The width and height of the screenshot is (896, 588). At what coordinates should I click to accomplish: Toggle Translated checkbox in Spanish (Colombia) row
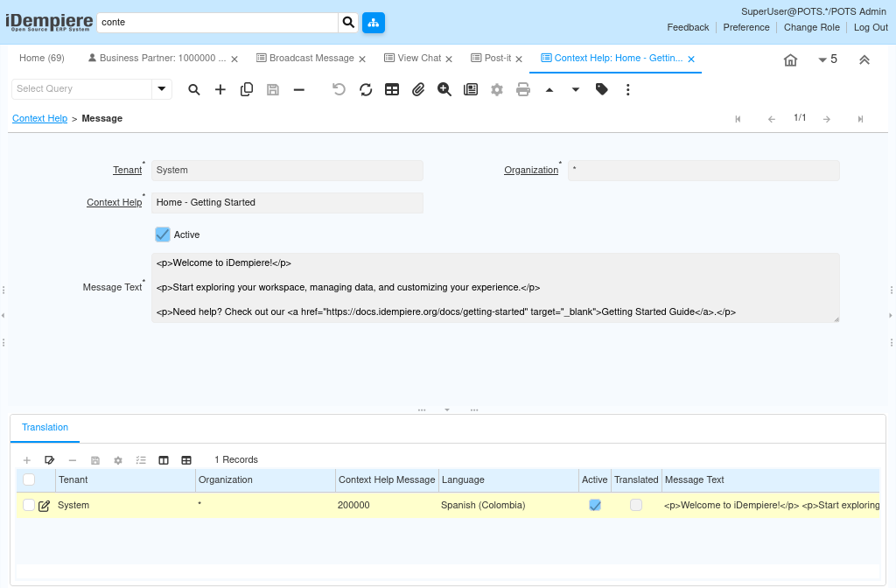pyautogui.click(x=635, y=505)
